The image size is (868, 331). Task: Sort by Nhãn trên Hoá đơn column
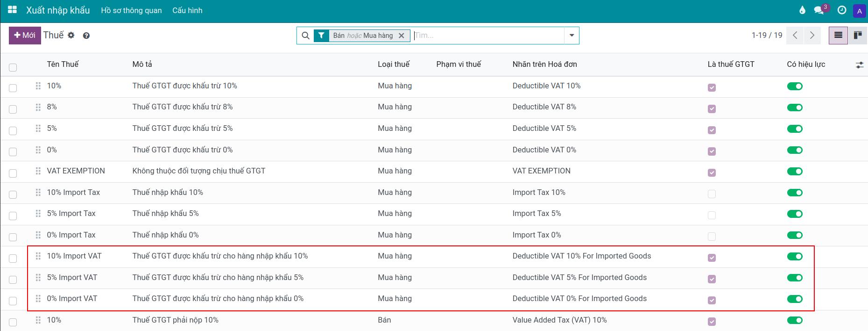pos(545,65)
